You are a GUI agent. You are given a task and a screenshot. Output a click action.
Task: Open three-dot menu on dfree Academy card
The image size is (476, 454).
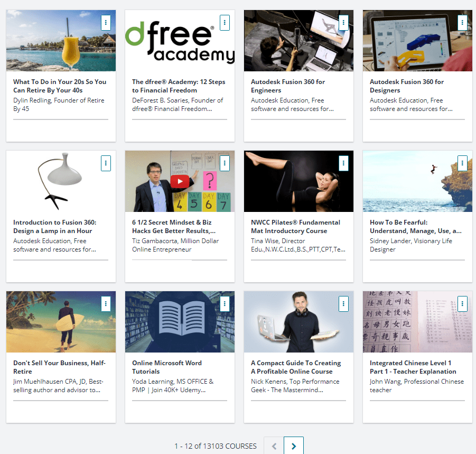tap(225, 23)
